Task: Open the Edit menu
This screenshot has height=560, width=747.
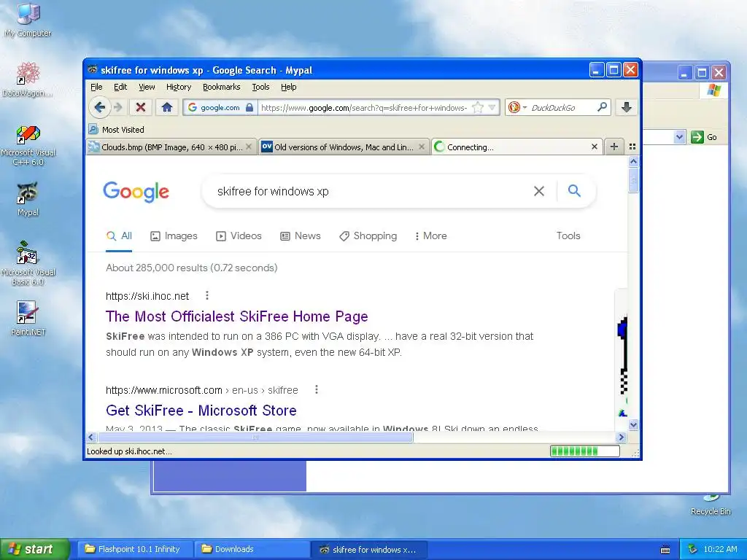Action: click(x=120, y=87)
